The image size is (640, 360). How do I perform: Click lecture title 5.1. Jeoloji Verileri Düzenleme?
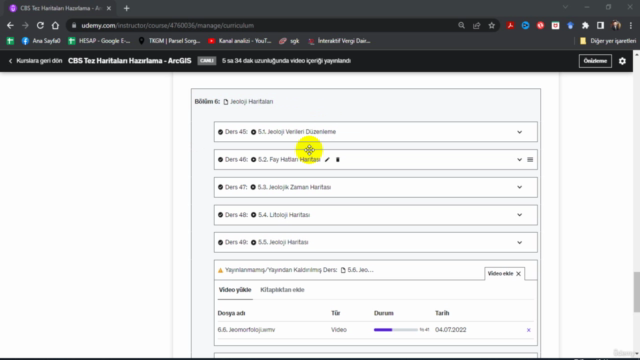click(297, 132)
